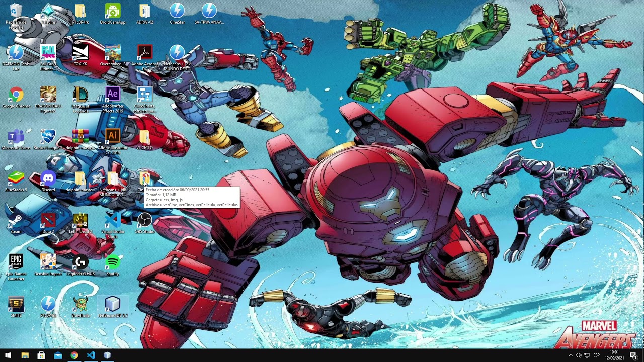Switch to Visual Studio Code in taskbar

[x=91, y=355]
